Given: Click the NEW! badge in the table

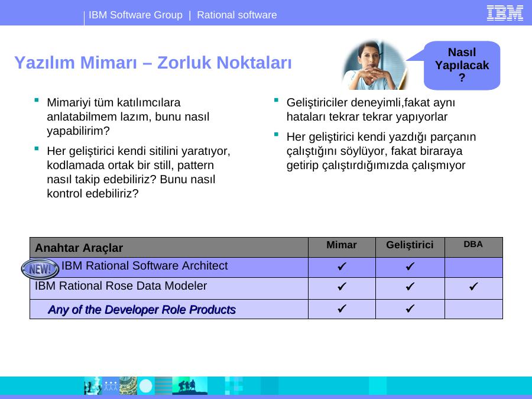Looking at the screenshot, I should coord(40,269).
